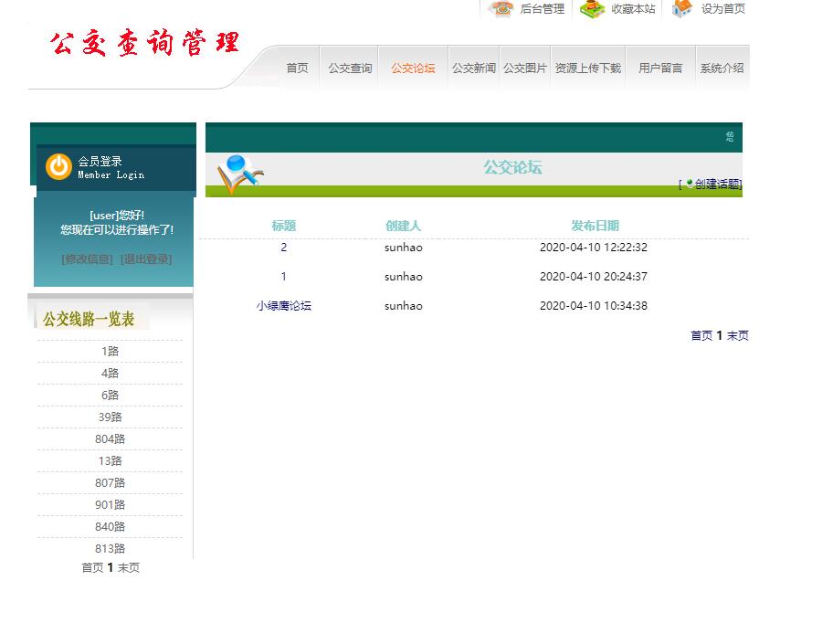
Task: Click the house icon beside 设为首页
Action: point(683,8)
